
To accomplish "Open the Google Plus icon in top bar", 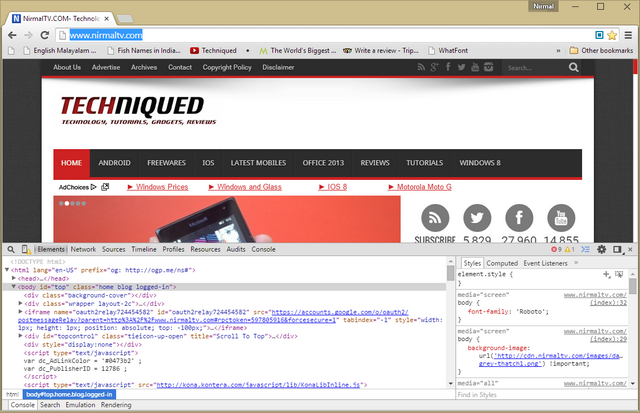I will click(x=434, y=67).
